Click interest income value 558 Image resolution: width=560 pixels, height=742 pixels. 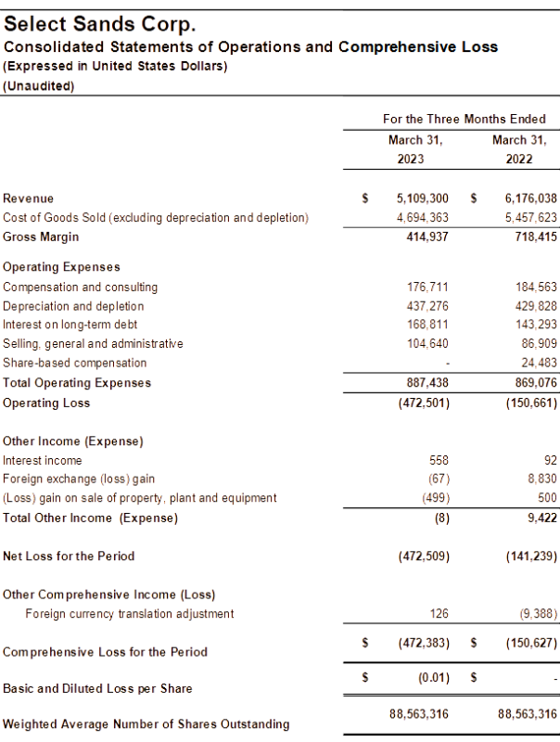click(439, 460)
